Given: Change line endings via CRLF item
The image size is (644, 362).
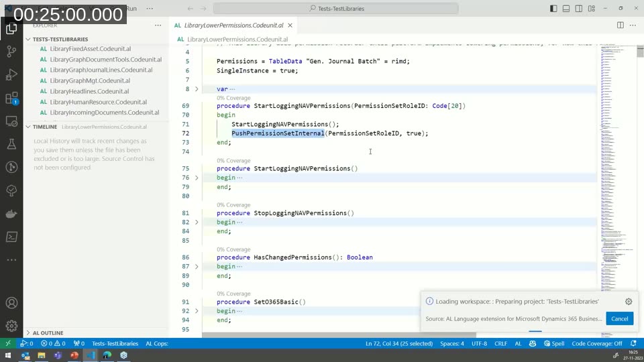Looking at the screenshot, I should (500, 343).
